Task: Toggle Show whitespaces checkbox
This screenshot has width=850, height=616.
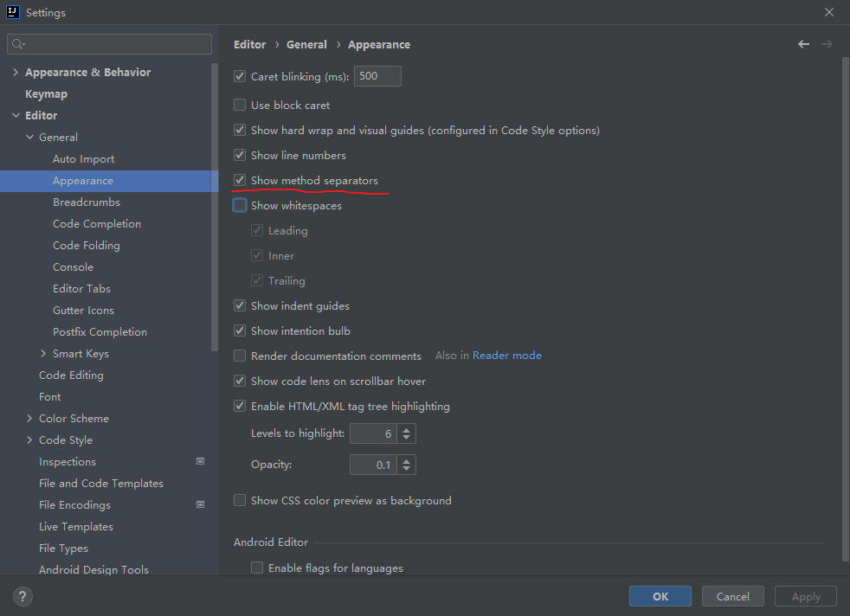Action: (240, 206)
